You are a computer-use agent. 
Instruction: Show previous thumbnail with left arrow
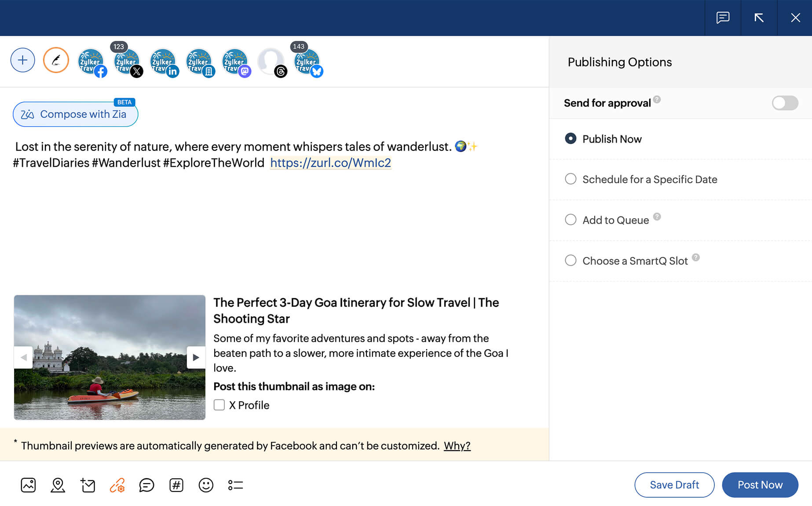23,357
